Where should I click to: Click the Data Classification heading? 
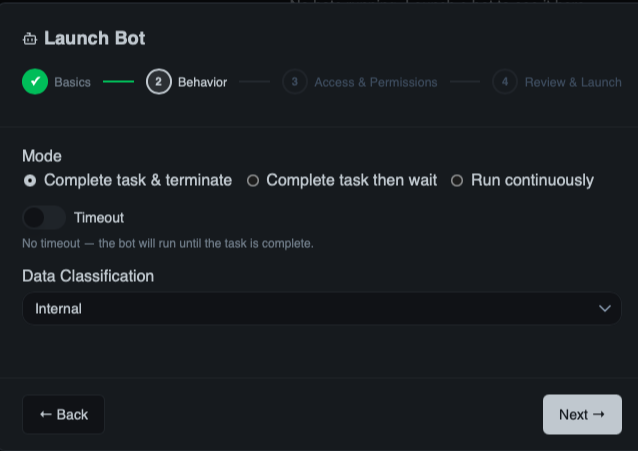[88, 276]
